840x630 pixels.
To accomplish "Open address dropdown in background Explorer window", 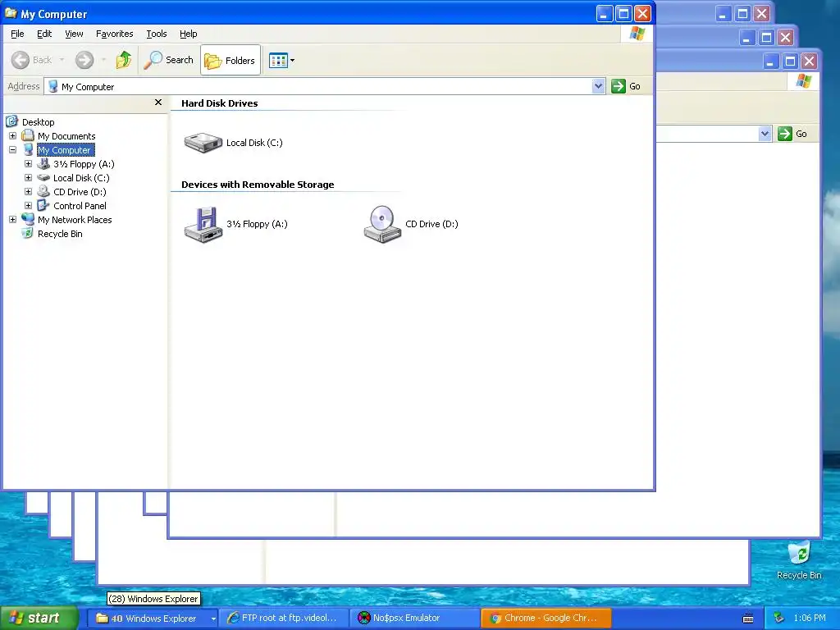I will (765, 134).
